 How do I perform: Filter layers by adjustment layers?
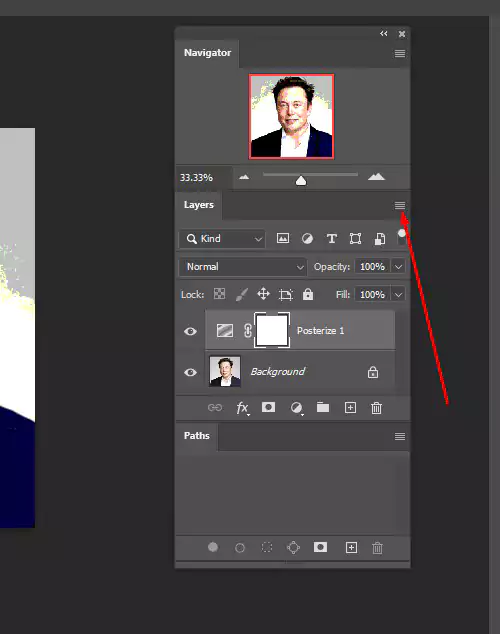(x=307, y=239)
